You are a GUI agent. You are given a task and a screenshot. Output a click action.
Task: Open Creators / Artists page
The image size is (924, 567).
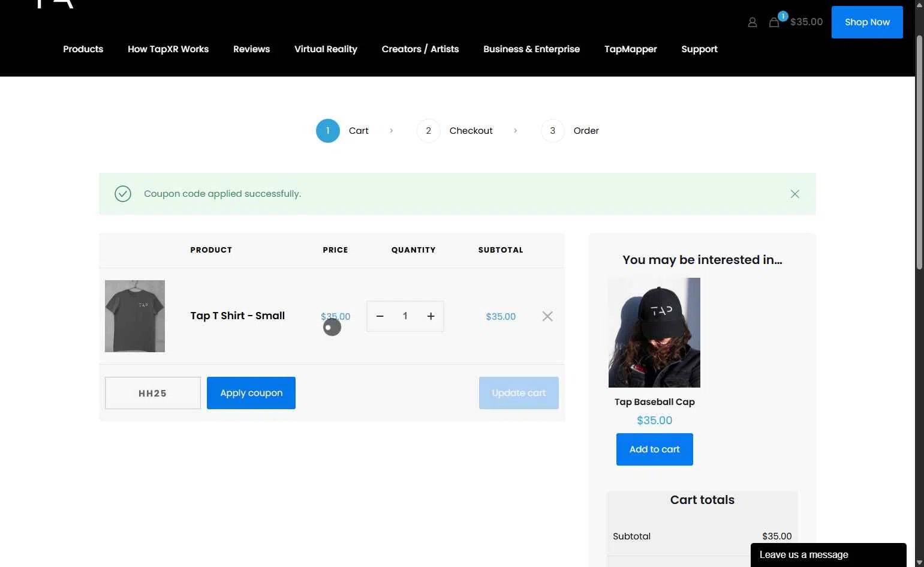(420, 49)
